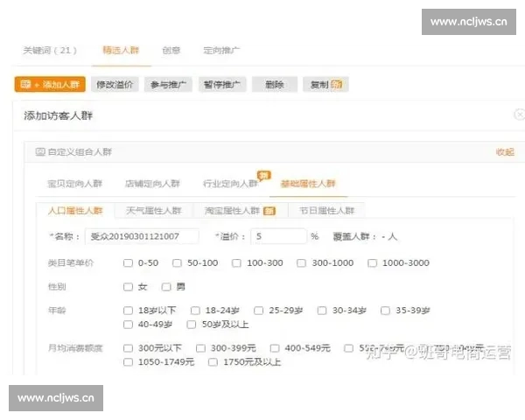Click the 添加人群 orange button

click(x=50, y=84)
